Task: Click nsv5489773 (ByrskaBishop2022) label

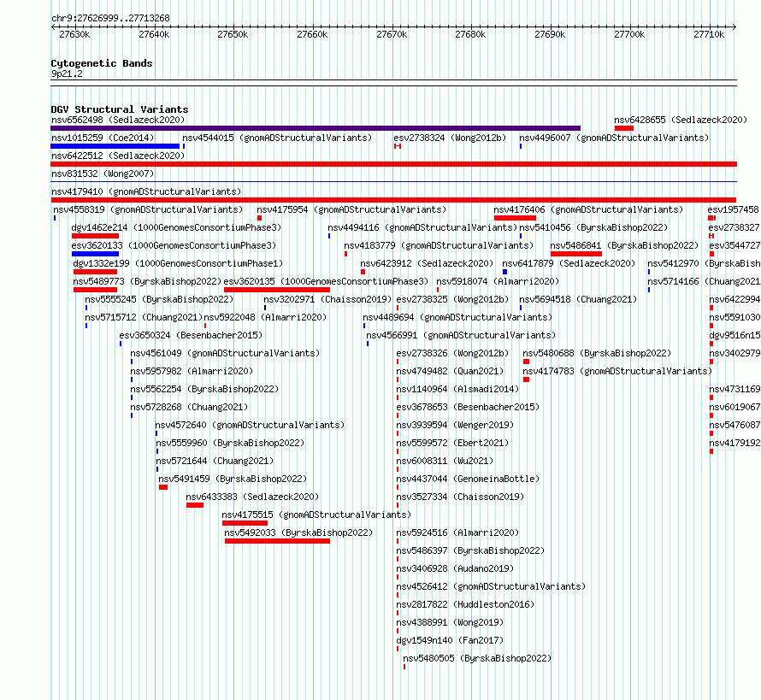Action: click(147, 281)
